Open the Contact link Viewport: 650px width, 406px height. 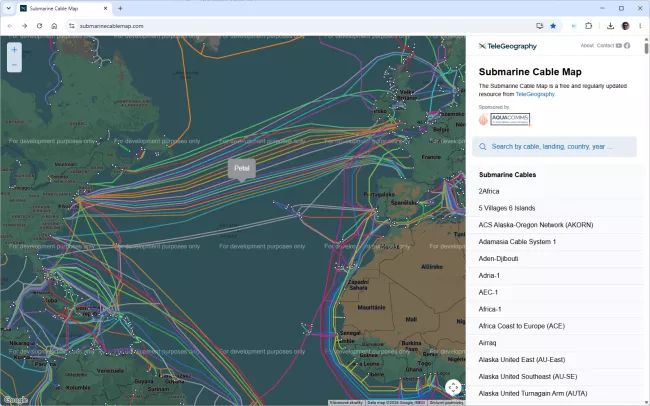pyautogui.click(x=605, y=46)
